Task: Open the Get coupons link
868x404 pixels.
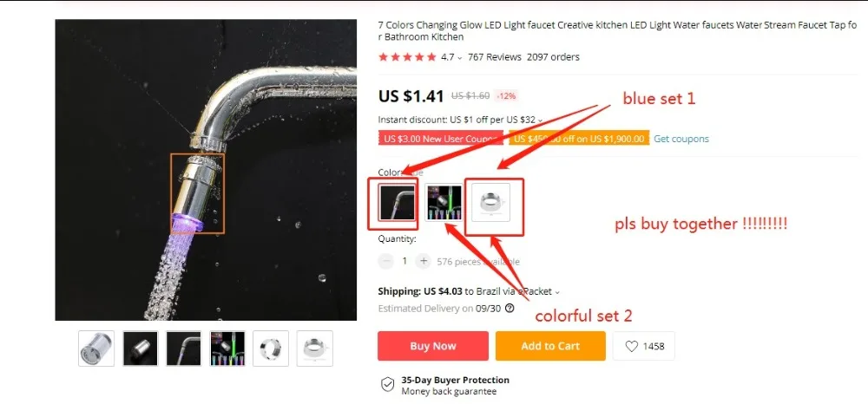Action: (681, 139)
